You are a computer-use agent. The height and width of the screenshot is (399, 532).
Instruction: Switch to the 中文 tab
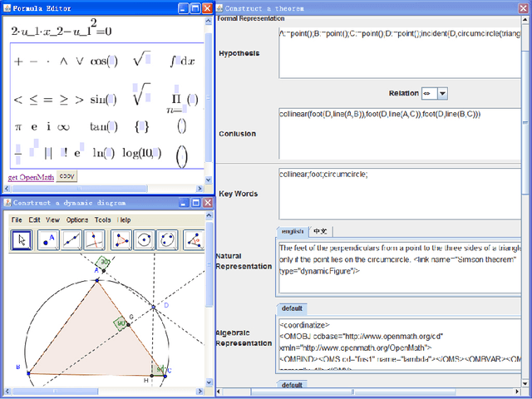[x=320, y=231]
